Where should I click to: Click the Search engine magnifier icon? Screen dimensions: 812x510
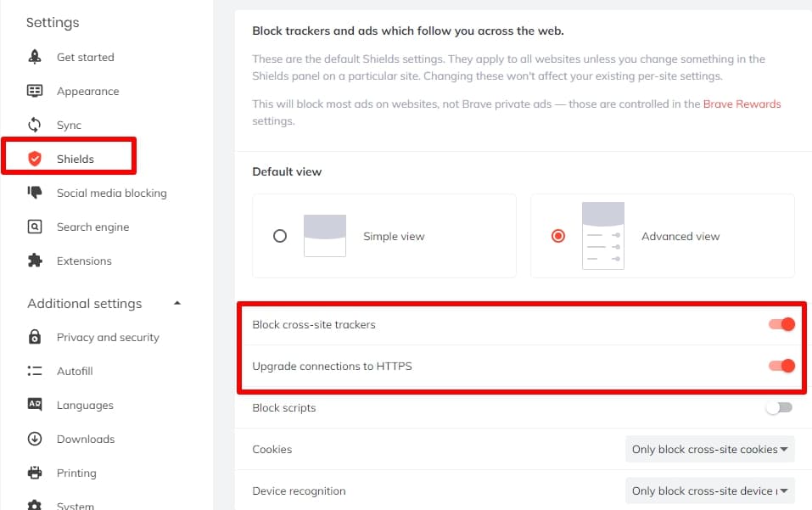35,227
